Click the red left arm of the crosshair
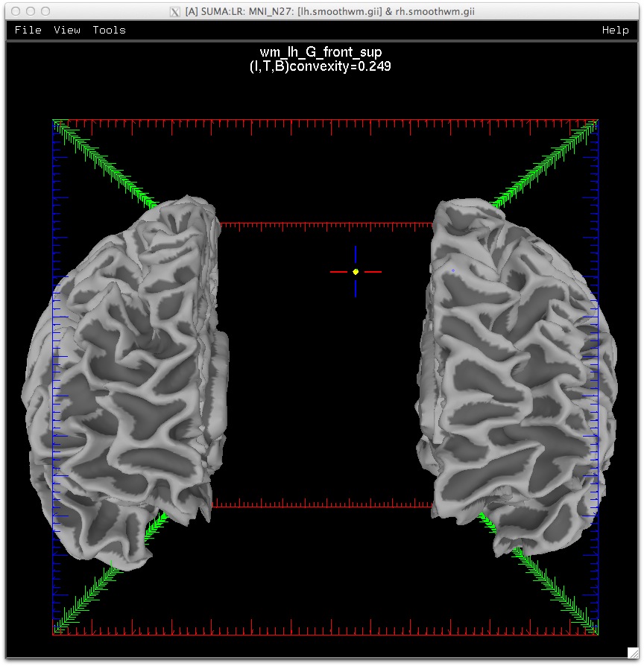Image resolution: width=644 pixels, height=666 pixels. [340, 272]
